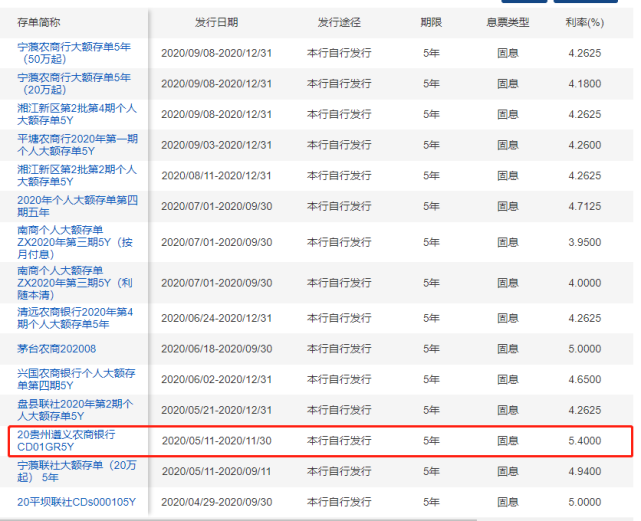Viewport: 641px width, 521px height.
Task: Open 宁蒗联社大额存单(20万起)5年 link
Action: (x=77, y=472)
